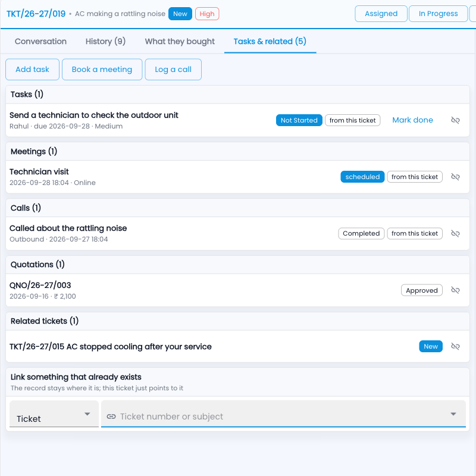The image size is (476, 476).
Task: Click the 'Quotations (1)' section header
Action: [37, 264]
